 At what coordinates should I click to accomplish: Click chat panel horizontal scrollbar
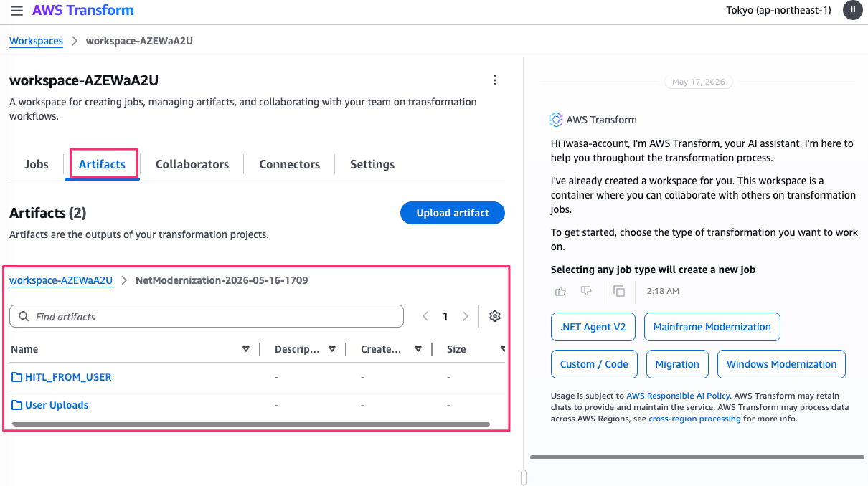point(697,457)
